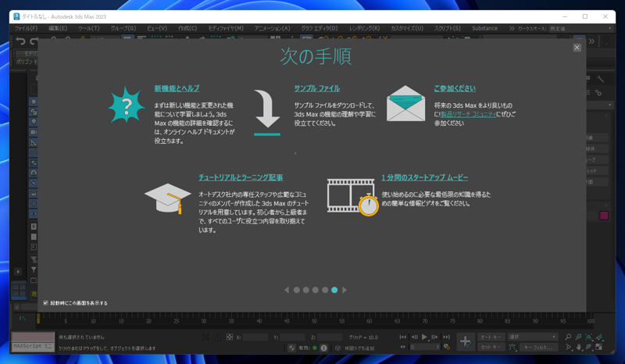Open the ファイル(F) menu
Image resolution: width=625 pixels, height=364 pixels.
point(26,28)
